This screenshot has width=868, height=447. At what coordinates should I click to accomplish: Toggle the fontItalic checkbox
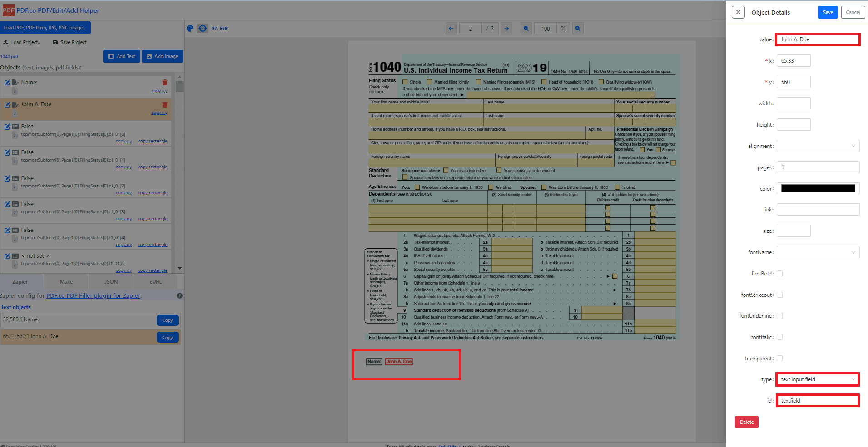pos(780,337)
